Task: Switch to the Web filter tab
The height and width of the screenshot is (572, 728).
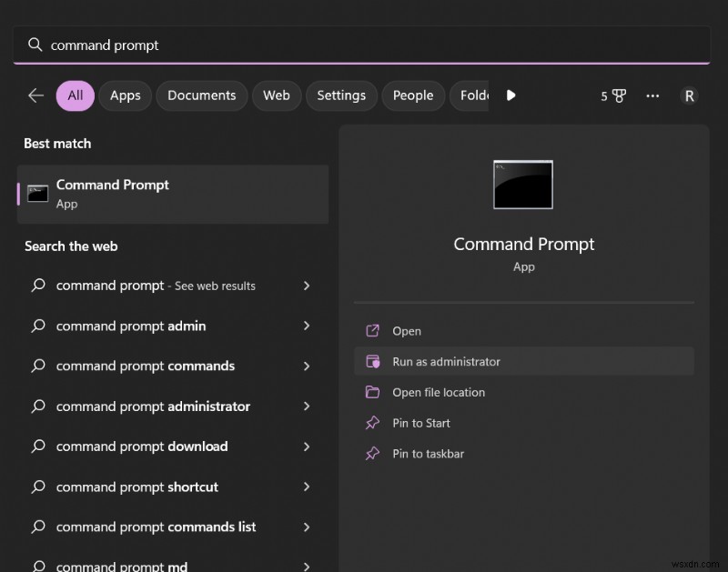Action: (277, 95)
